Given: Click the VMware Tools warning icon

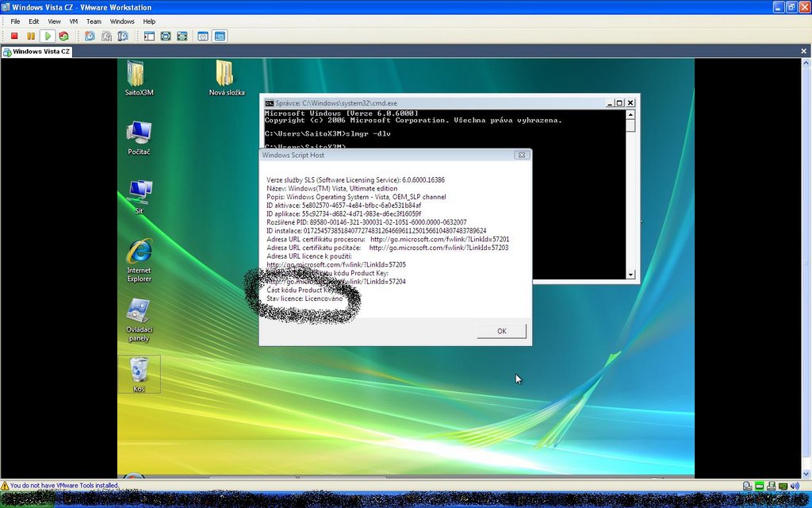Looking at the screenshot, I should [5, 486].
